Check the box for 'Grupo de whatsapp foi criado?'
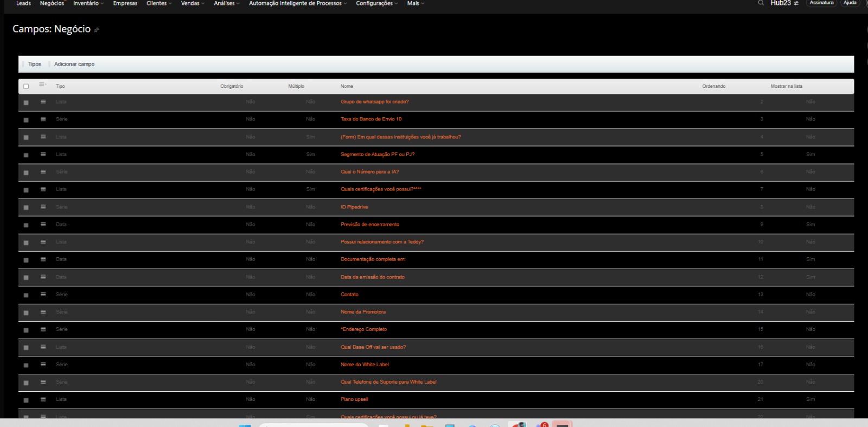Screen dimensions: 868x427 26,103
